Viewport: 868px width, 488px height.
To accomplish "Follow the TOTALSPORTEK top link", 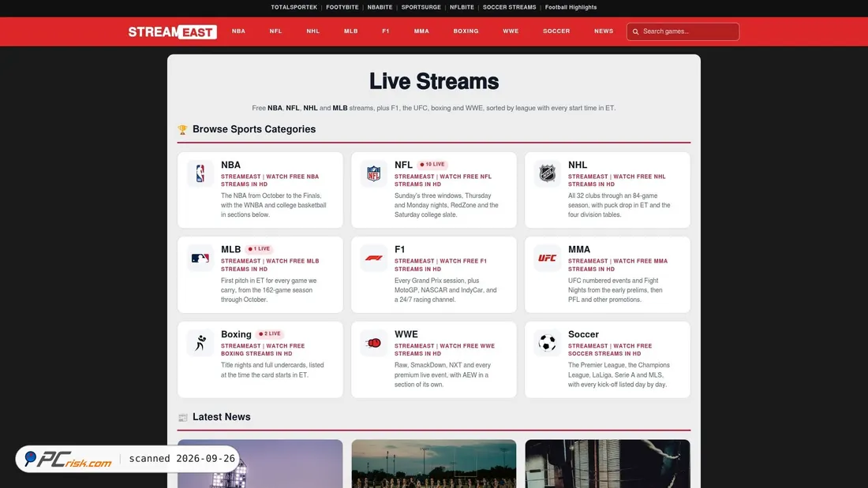I will click(294, 7).
